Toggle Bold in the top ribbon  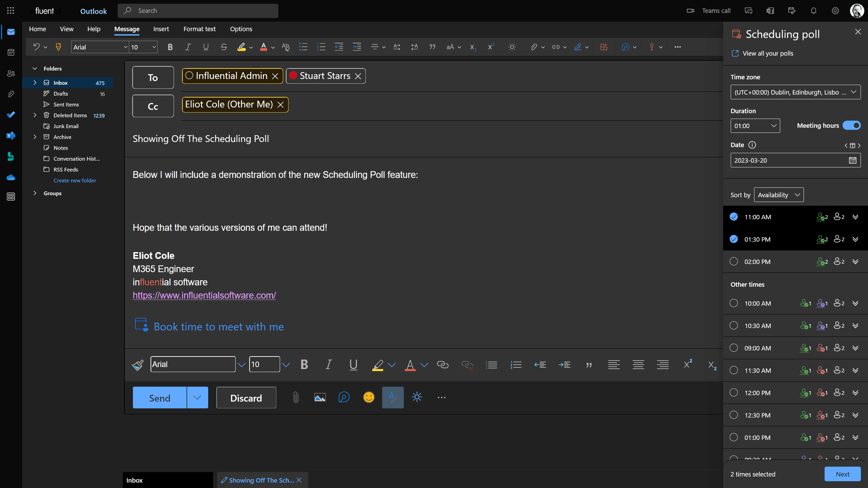coord(170,47)
